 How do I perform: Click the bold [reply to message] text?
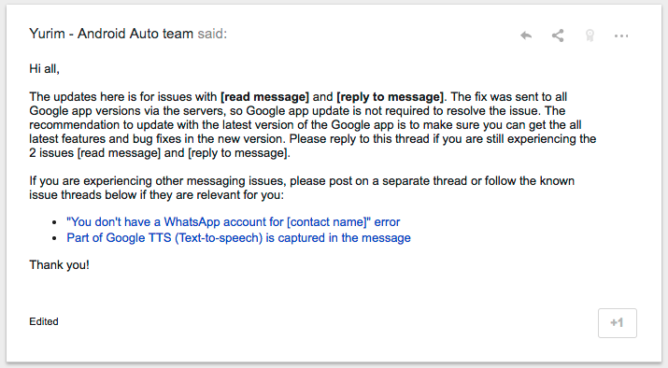(390, 97)
